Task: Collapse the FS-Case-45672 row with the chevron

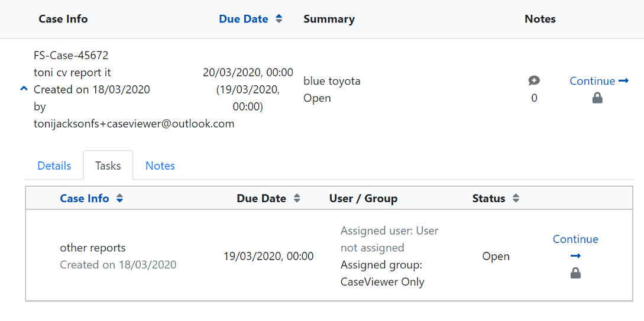Action: (x=24, y=89)
